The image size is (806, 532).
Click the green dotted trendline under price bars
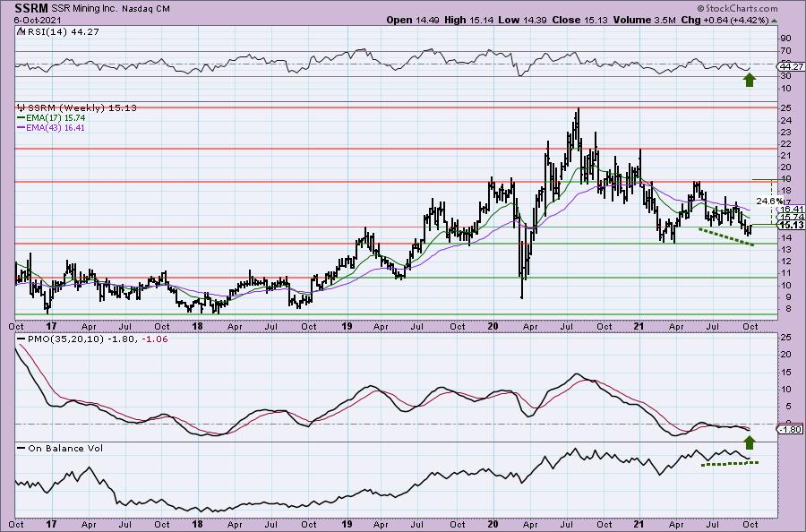[726, 238]
